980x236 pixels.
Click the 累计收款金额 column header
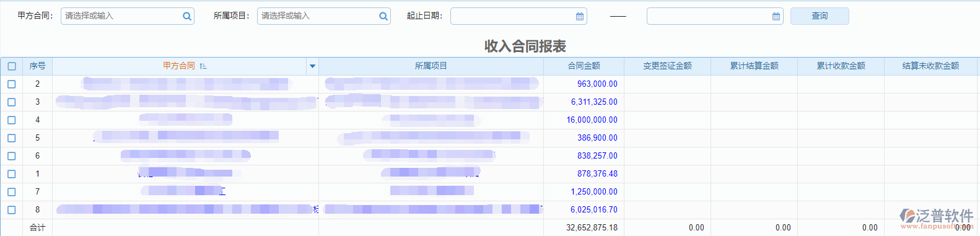coord(841,66)
